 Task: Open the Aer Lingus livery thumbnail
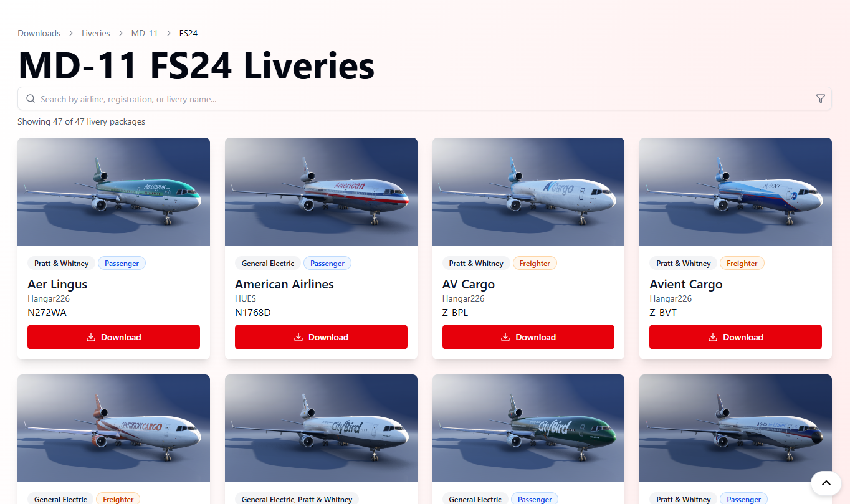[113, 192]
